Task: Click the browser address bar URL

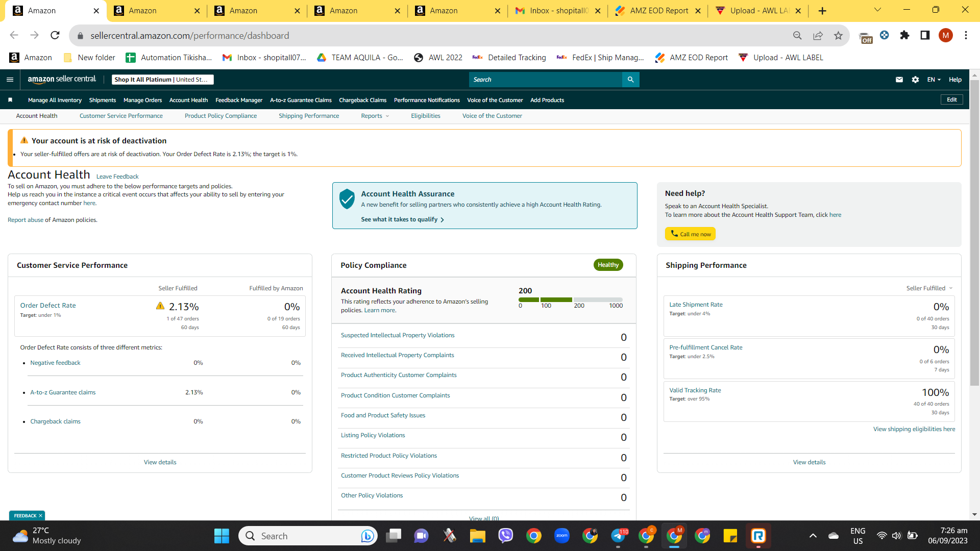Action: point(189,35)
